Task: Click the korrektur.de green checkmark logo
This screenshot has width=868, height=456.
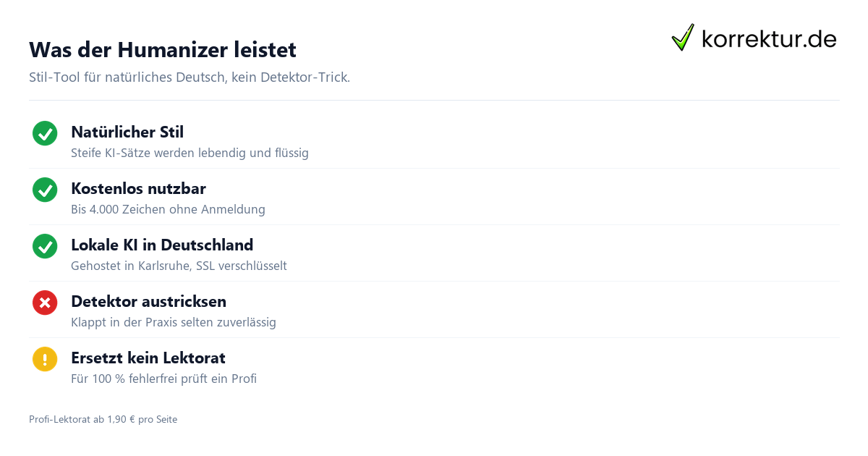Action: pyautogui.click(x=683, y=38)
